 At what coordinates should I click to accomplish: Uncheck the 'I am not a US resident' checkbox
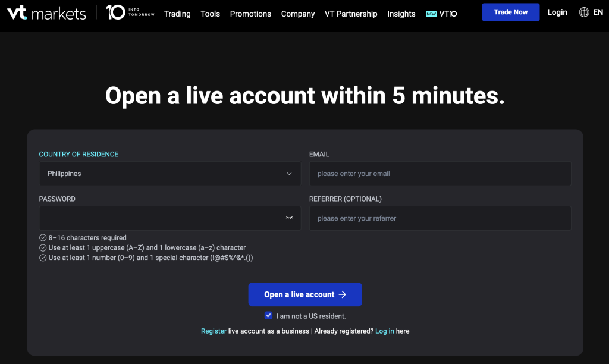(269, 316)
